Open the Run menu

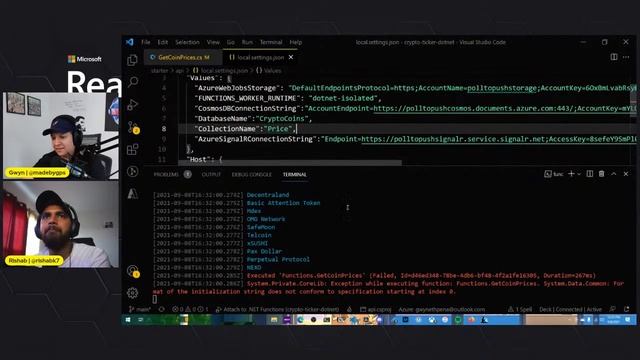pos(247,42)
